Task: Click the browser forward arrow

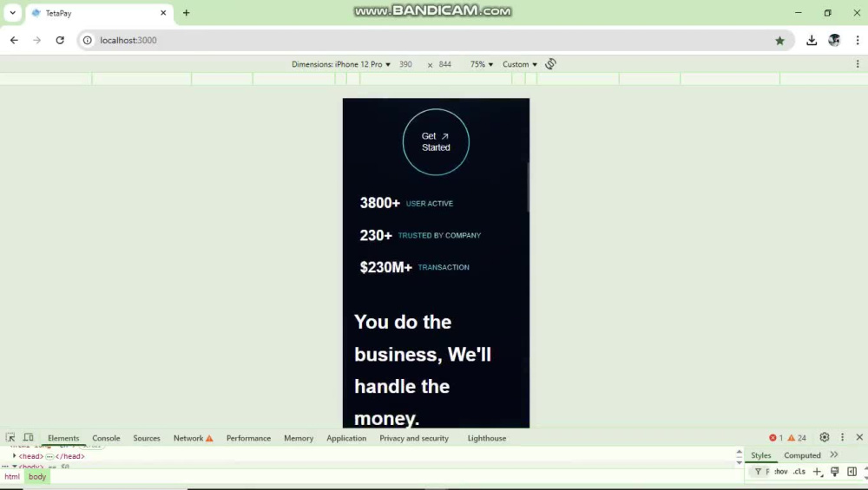Action: (x=37, y=41)
